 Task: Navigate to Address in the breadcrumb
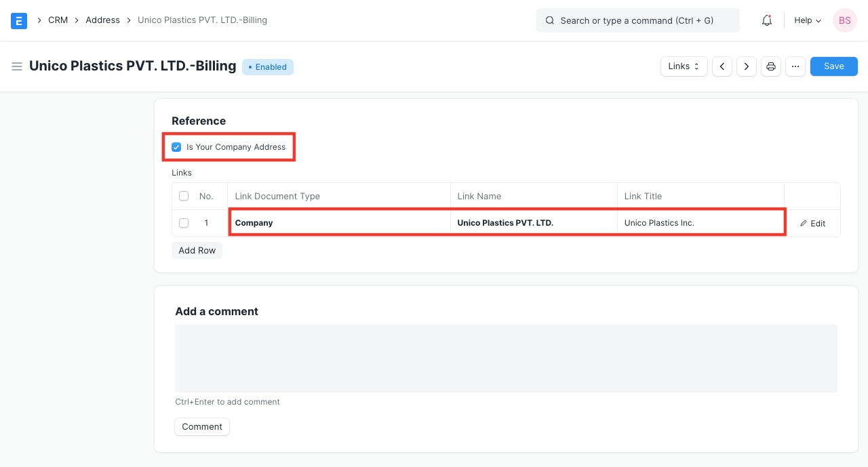tap(102, 20)
